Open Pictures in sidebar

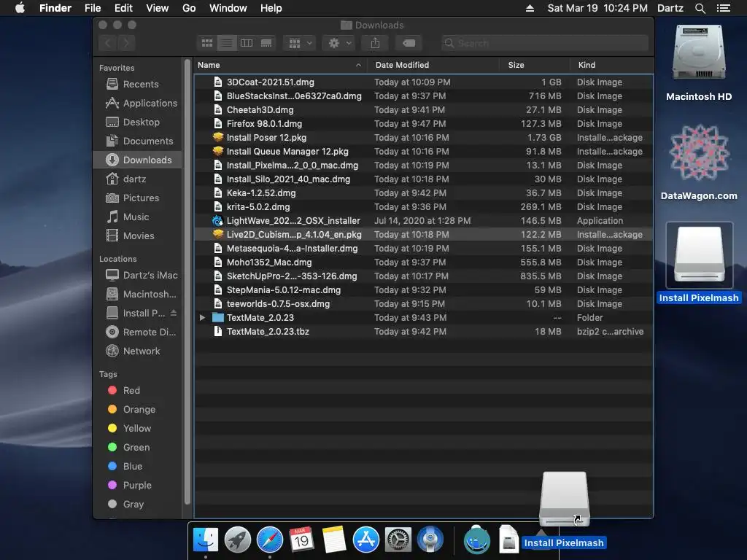[137, 198]
